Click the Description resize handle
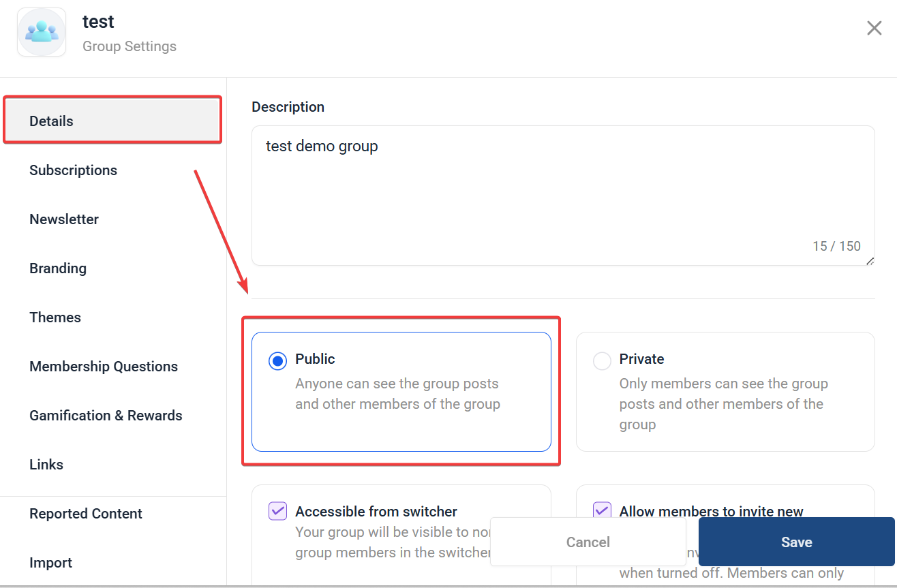 click(x=869, y=260)
